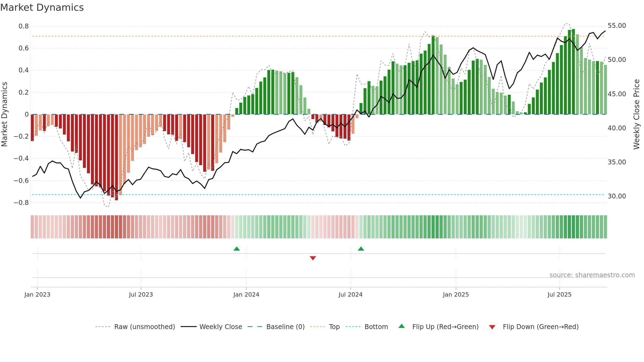This screenshot has width=644, height=362.
Task: Click the Market Dynamics chart title
Action: [x=42, y=8]
